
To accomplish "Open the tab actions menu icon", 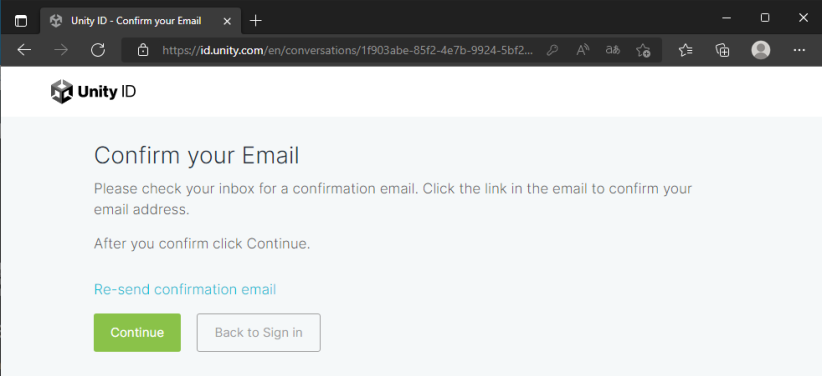I will coord(20,21).
